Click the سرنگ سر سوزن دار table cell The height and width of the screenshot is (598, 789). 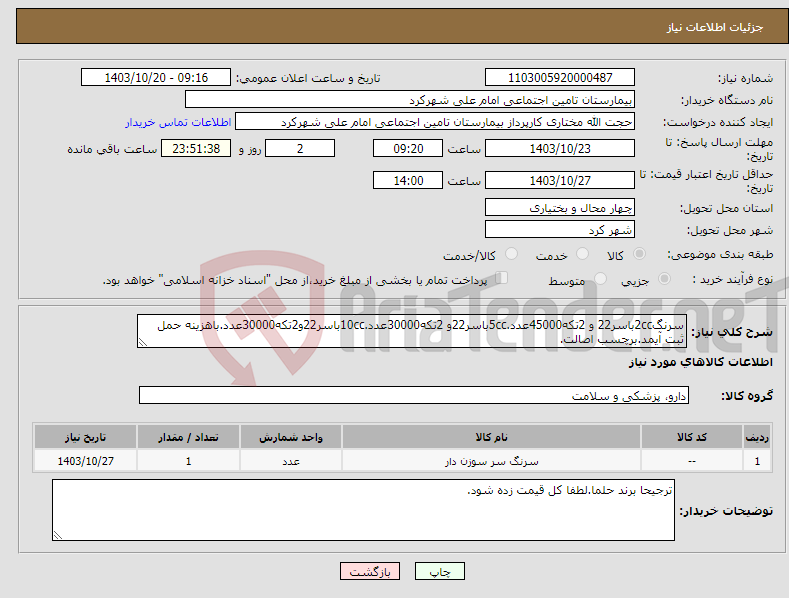(x=491, y=461)
